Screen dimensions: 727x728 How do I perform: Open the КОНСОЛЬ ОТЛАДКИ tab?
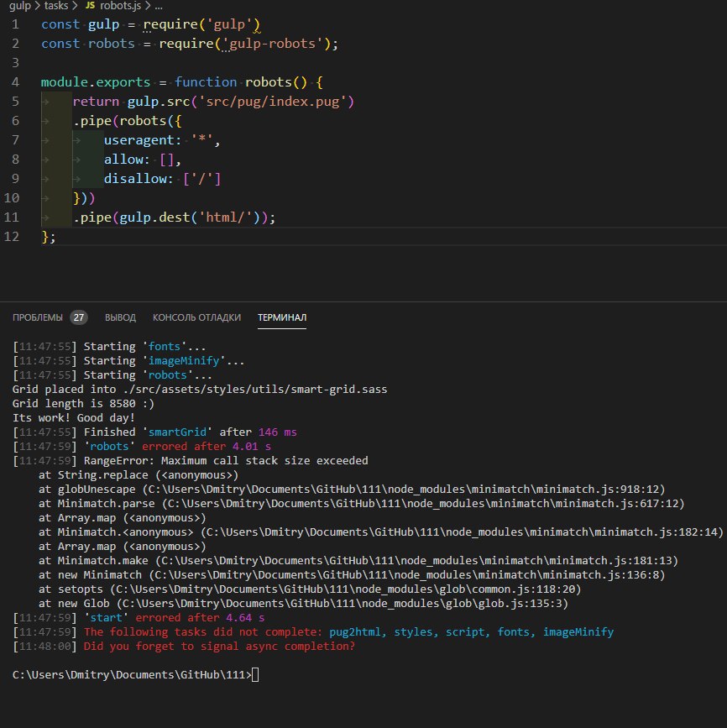pyautogui.click(x=196, y=317)
